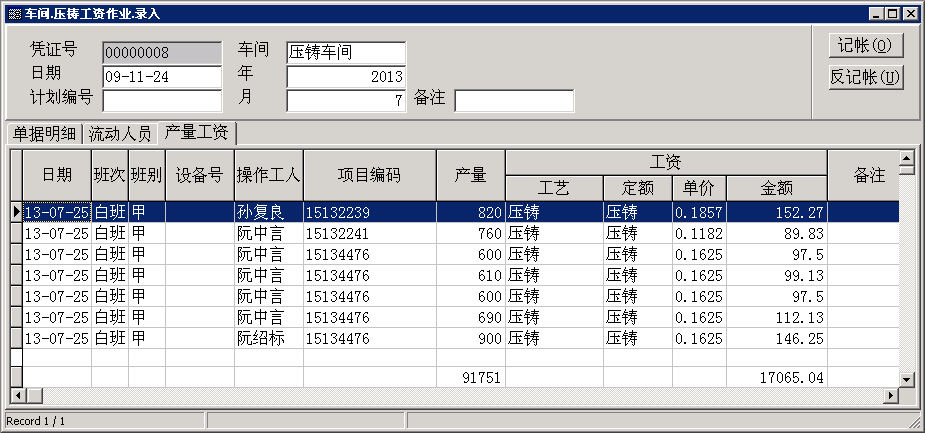Maximize the 压铸工资作业 window
The width and height of the screenshot is (925, 433).
(893, 13)
